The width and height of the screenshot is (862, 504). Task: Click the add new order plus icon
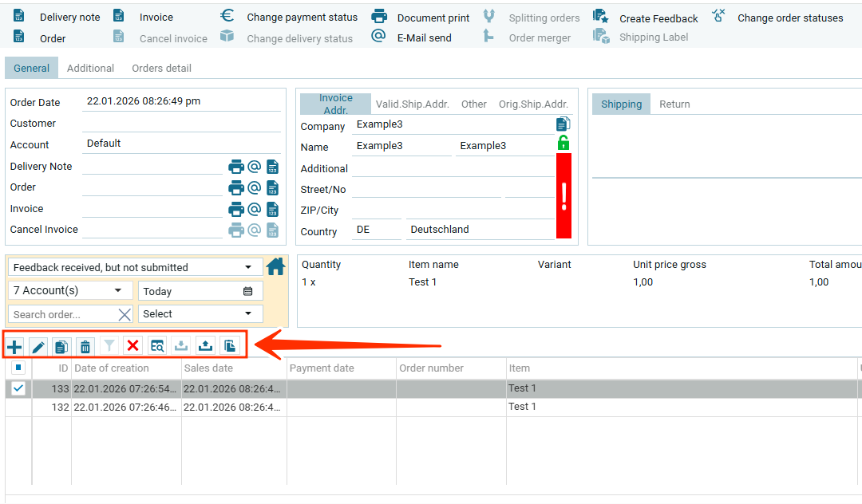click(x=14, y=346)
